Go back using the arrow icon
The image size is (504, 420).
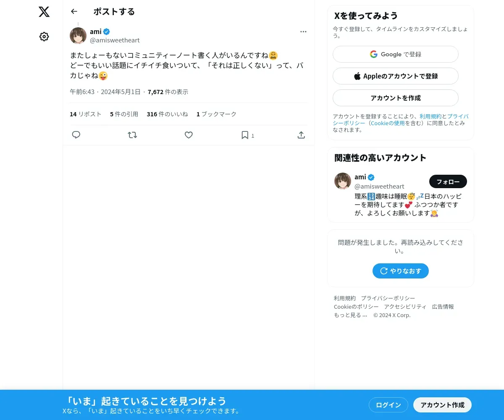(74, 11)
